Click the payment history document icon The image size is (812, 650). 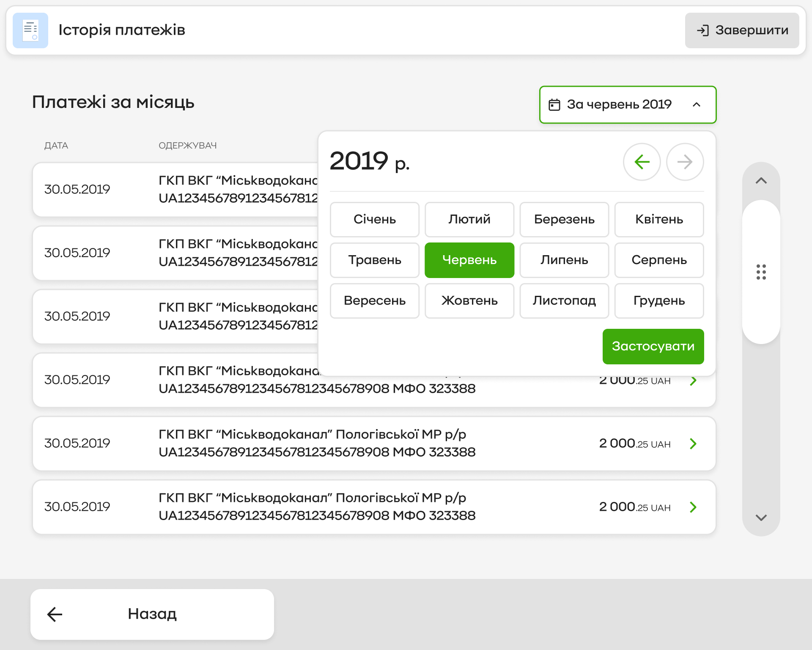click(30, 30)
